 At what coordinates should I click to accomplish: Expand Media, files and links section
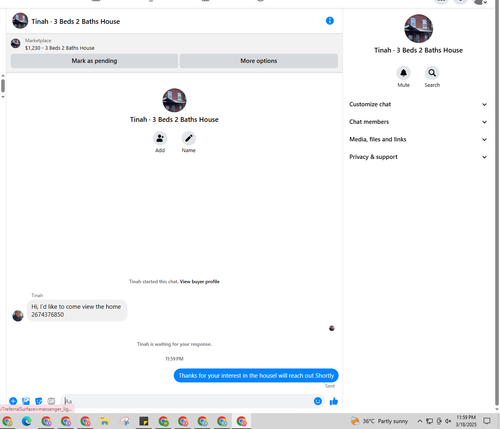click(x=418, y=139)
